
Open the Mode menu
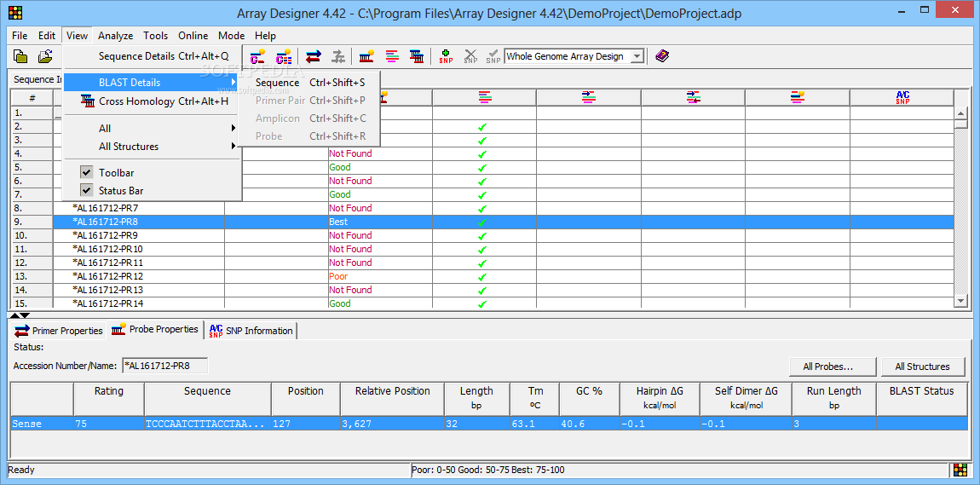pyautogui.click(x=231, y=36)
